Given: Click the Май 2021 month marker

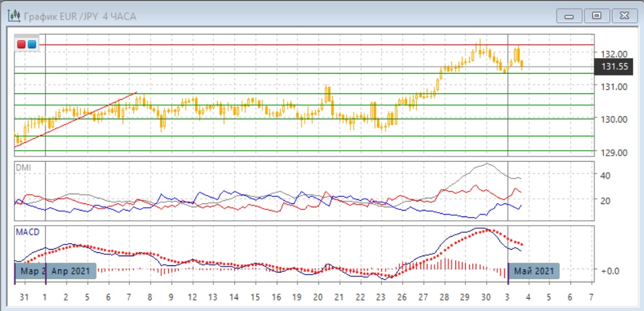Looking at the screenshot, I should pyautogui.click(x=534, y=271).
